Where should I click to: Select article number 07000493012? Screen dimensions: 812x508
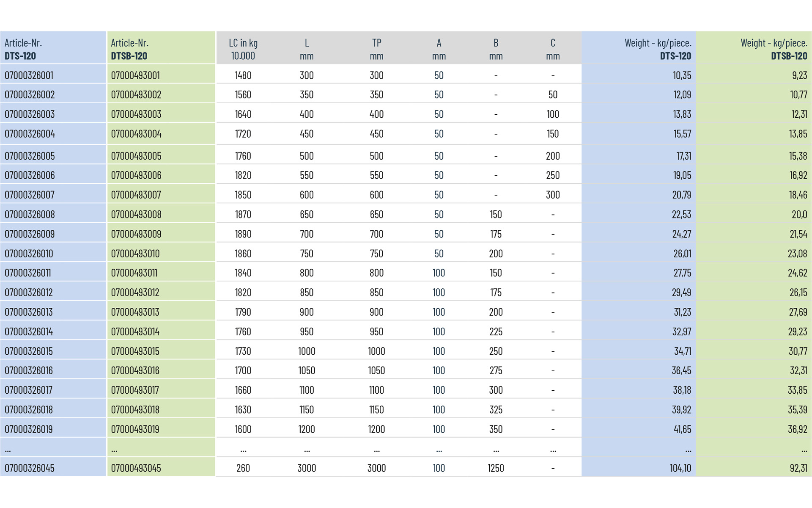(x=135, y=293)
